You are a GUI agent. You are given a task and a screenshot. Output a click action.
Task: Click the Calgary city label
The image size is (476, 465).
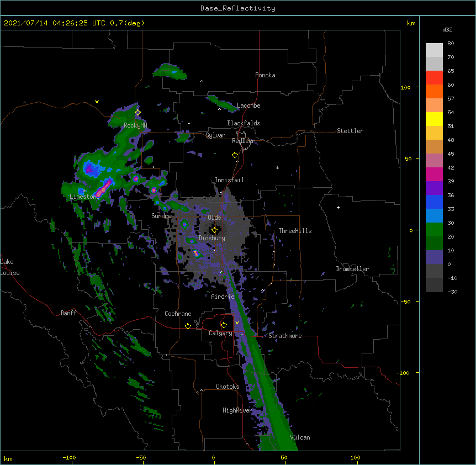coord(220,333)
